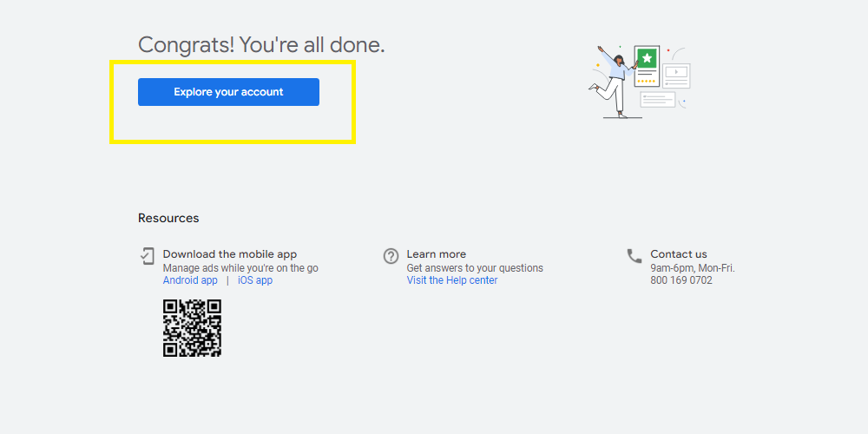The image size is (868, 434).
Task: Click the 9am-6pm, Mon-Fri. hours text
Action: click(693, 268)
